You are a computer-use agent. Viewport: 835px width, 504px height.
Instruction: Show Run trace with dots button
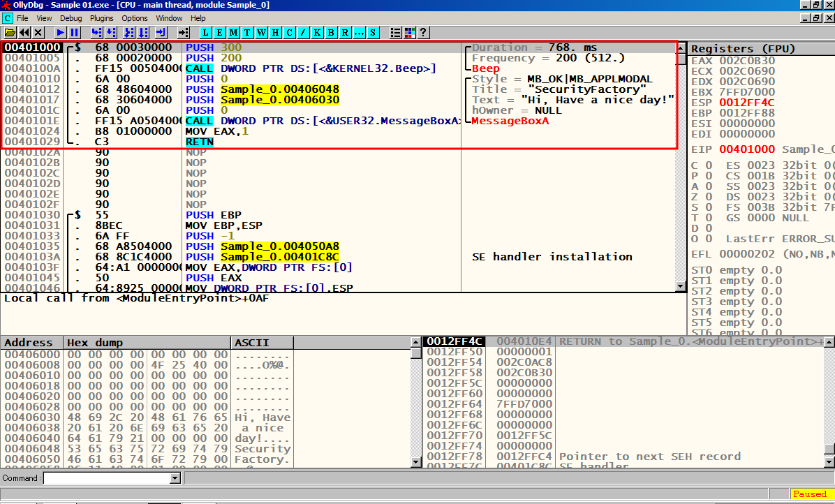pos(359,33)
